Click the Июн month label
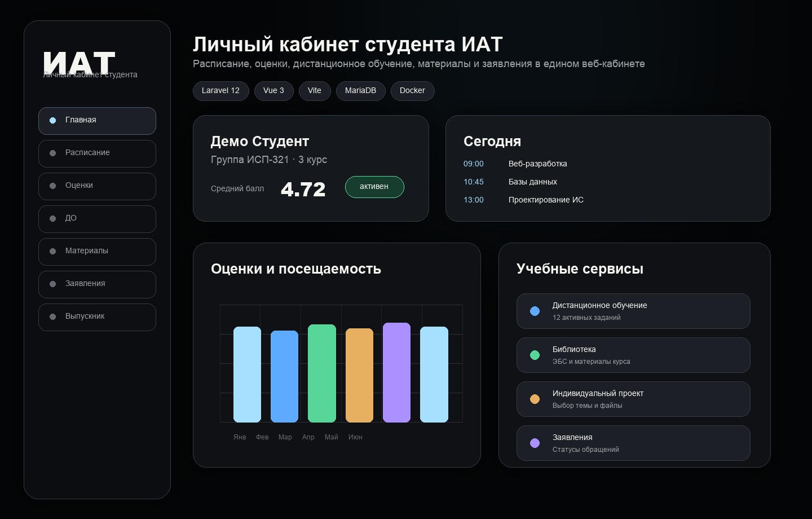812x519 pixels. coord(355,437)
